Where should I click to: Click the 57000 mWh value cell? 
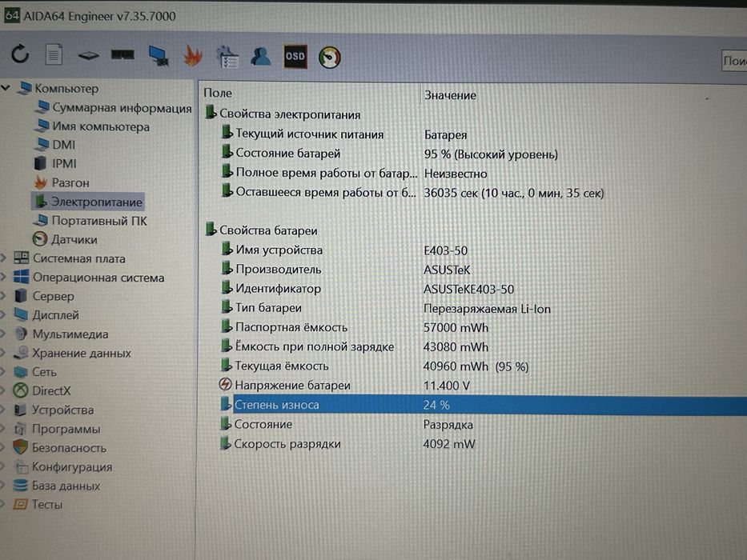(x=456, y=328)
